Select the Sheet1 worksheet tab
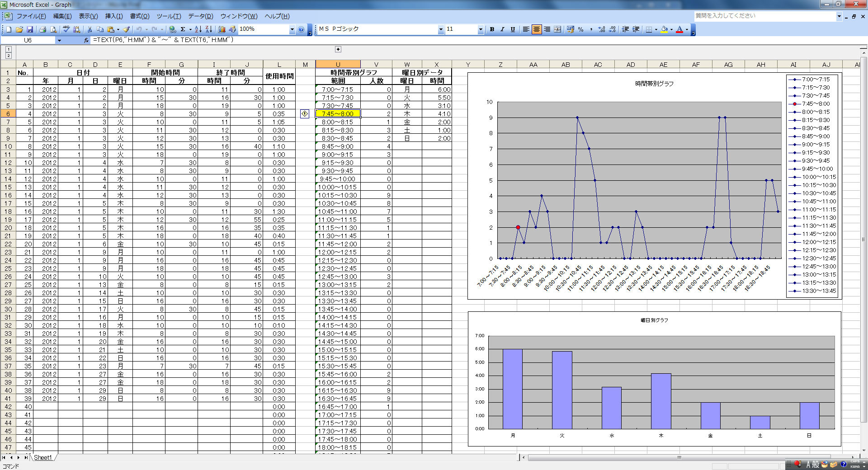This screenshot has height=470, width=868. 42,457
